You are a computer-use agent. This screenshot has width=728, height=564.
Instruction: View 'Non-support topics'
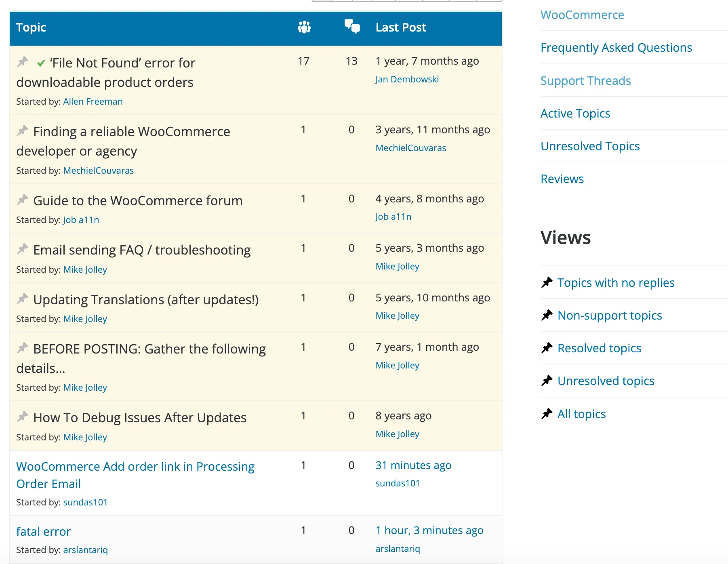pyautogui.click(x=610, y=316)
